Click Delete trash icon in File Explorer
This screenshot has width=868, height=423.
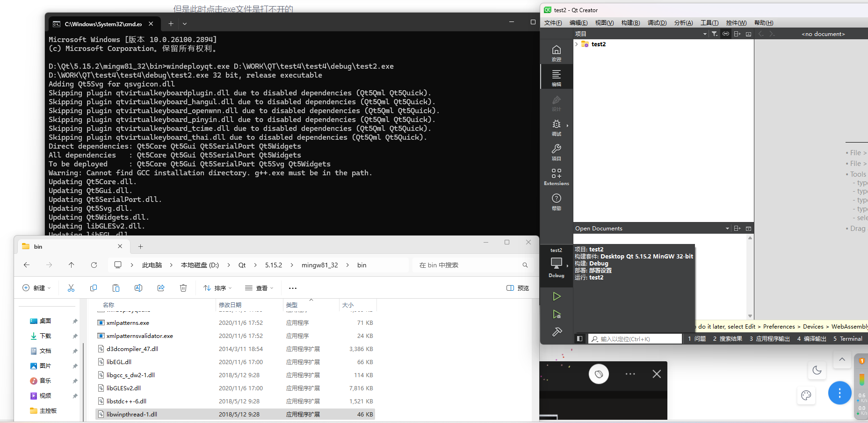pos(183,288)
